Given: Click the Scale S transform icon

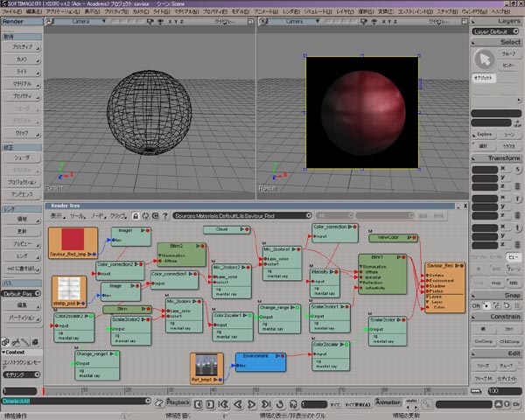Looking at the screenshot, I should tap(518, 170).
